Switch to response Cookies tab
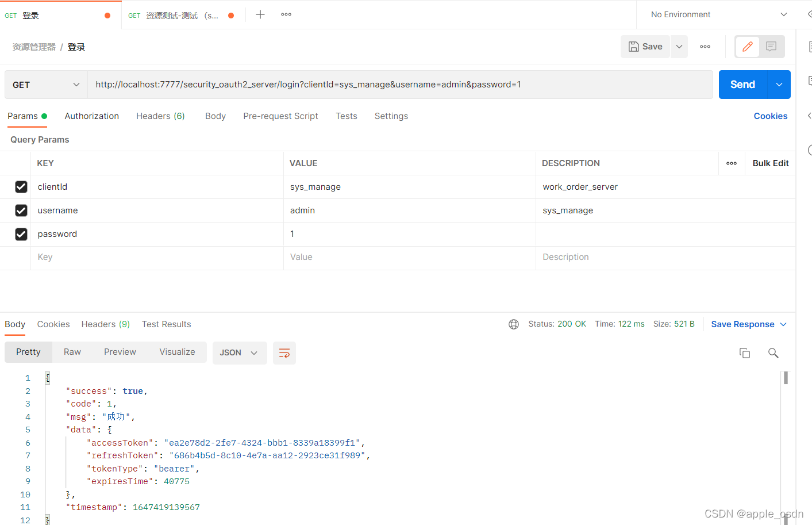 click(53, 324)
